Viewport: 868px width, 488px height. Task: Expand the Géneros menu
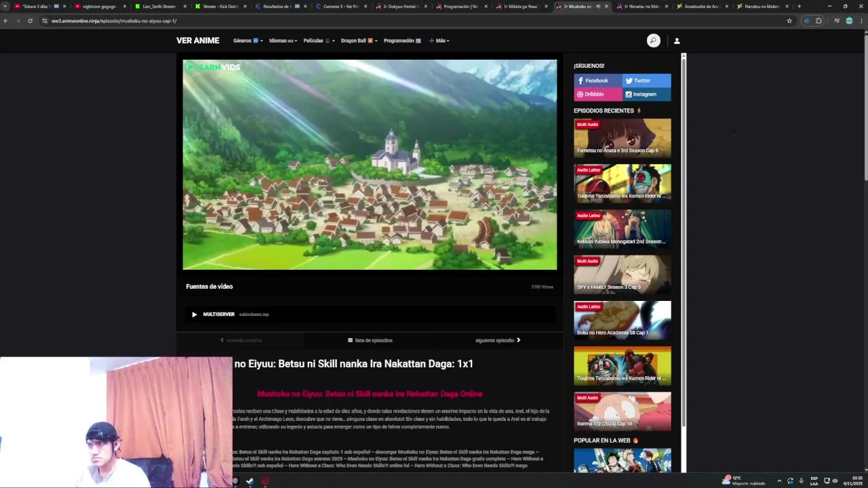(x=247, y=41)
